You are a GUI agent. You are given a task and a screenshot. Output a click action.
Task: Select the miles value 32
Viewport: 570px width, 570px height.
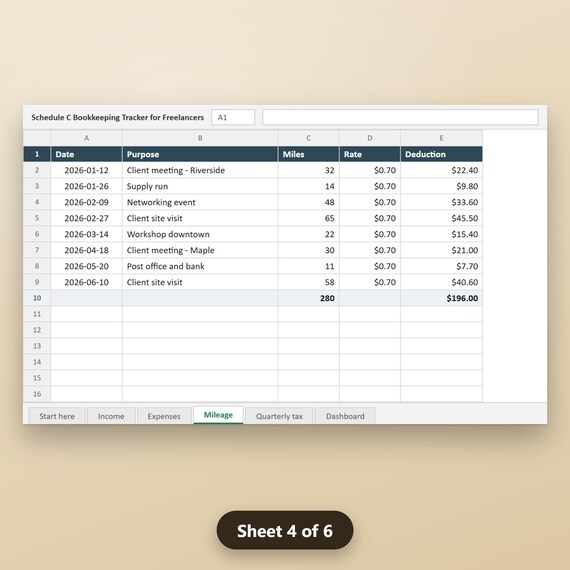click(309, 170)
